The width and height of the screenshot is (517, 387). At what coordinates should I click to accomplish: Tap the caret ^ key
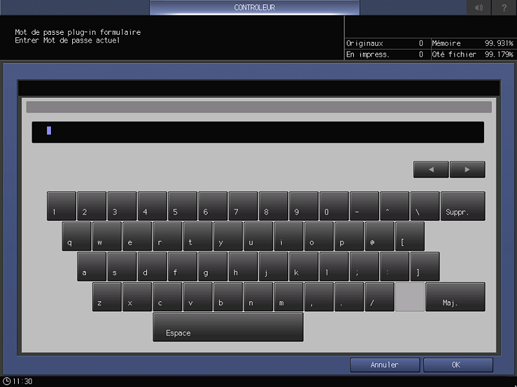click(394, 206)
